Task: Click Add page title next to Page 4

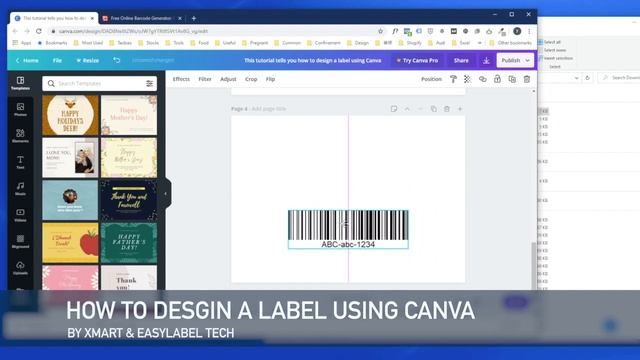Action: coord(269,109)
